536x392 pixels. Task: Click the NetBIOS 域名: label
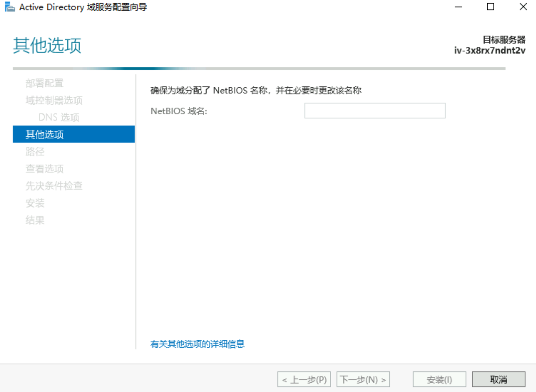click(179, 111)
